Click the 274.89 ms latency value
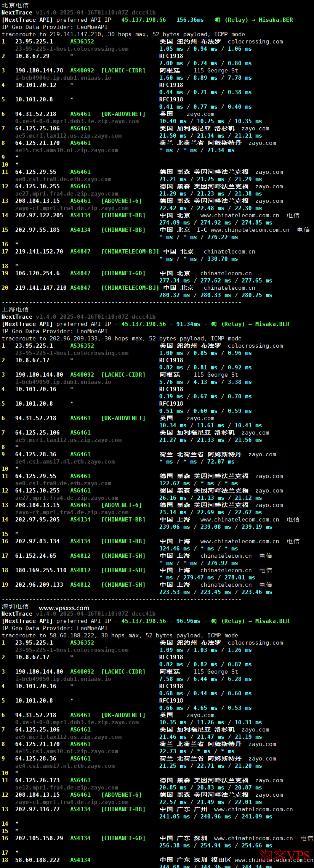Image resolution: width=314 pixels, height=868 pixels. click(175, 223)
